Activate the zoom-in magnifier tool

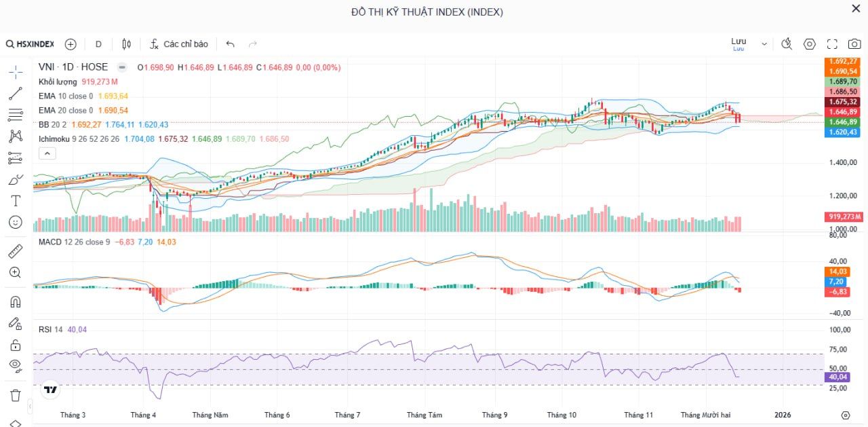[15, 272]
